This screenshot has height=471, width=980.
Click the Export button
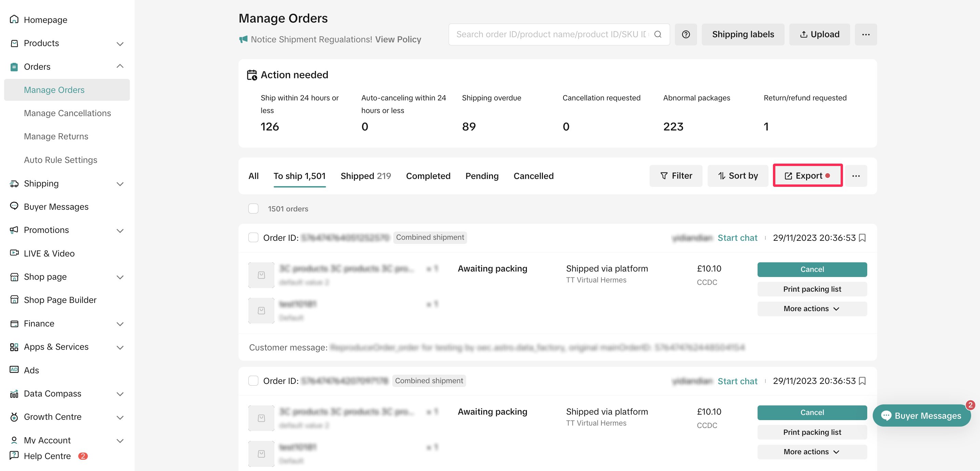pyautogui.click(x=807, y=176)
